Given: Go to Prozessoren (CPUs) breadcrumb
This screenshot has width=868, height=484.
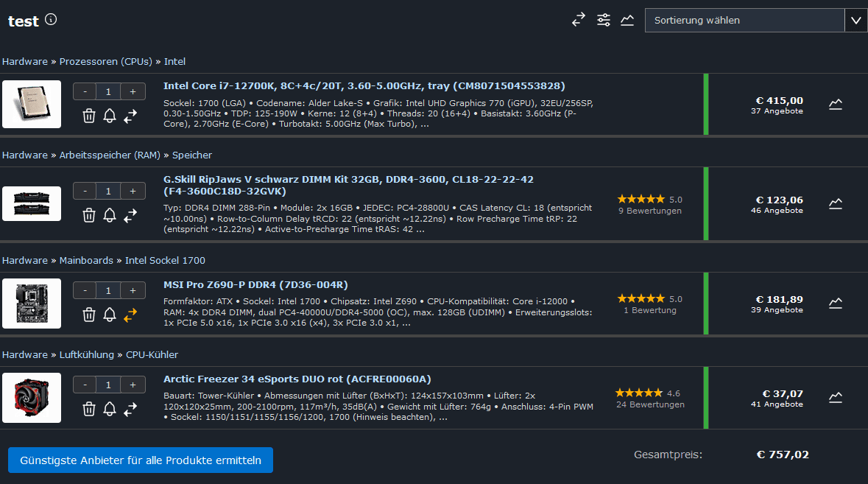Looking at the screenshot, I should [106, 61].
